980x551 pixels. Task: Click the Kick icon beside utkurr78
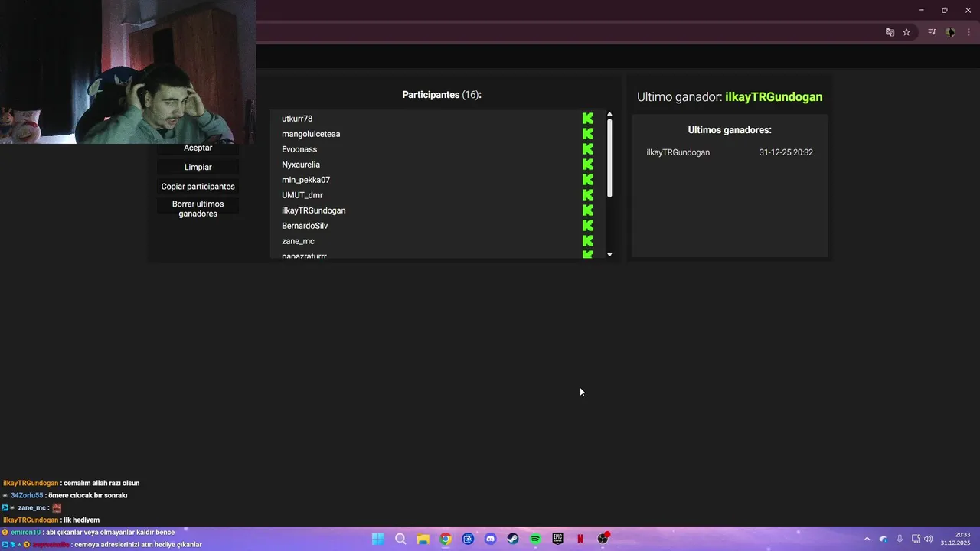[587, 119]
